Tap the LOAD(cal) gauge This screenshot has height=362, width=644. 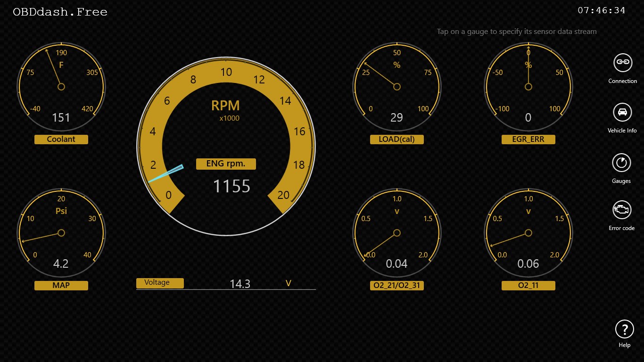(x=396, y=87)
